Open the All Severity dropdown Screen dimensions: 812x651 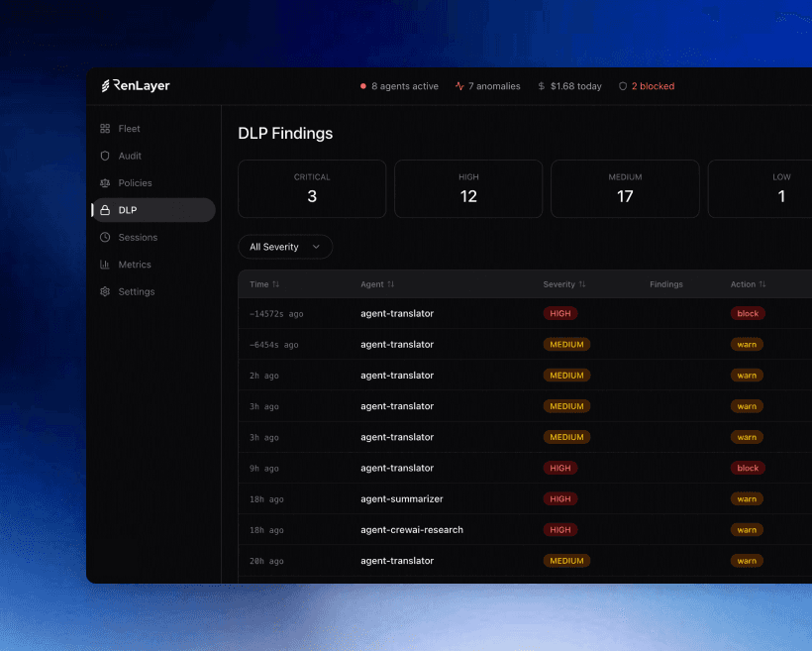pyautogui.click(x=285, y=247)
